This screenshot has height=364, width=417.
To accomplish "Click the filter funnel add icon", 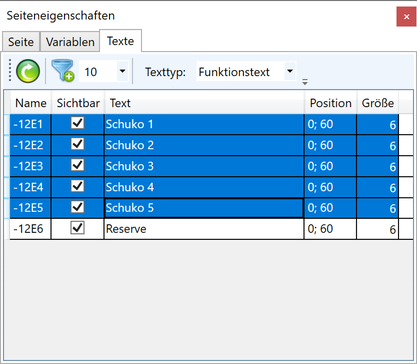I will (x=62, y=70).
